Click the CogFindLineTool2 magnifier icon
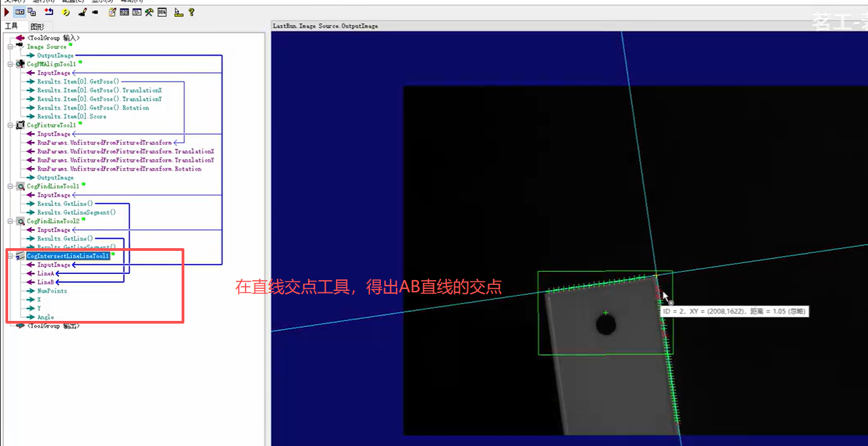 click(20, 221)
